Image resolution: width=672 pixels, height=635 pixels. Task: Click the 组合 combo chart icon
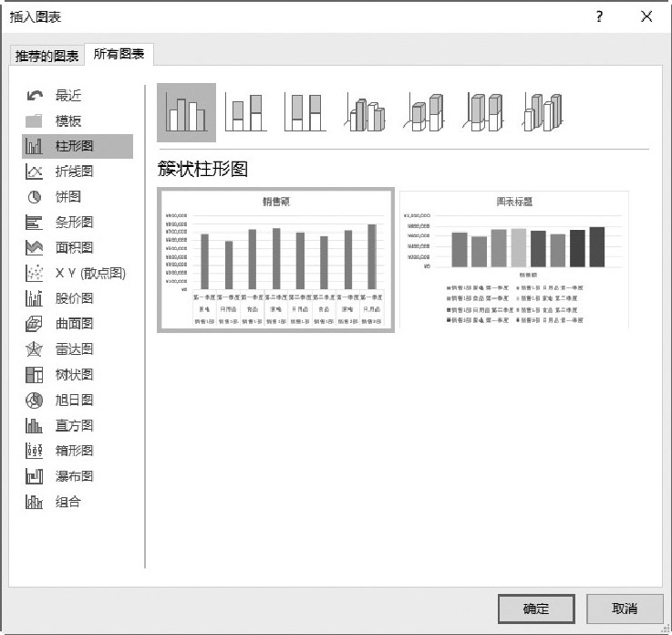(x=34, y=502)
